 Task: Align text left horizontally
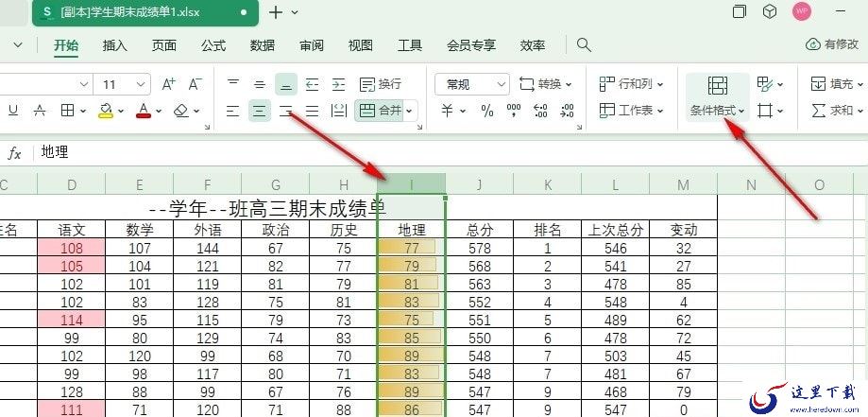(233, 111)
